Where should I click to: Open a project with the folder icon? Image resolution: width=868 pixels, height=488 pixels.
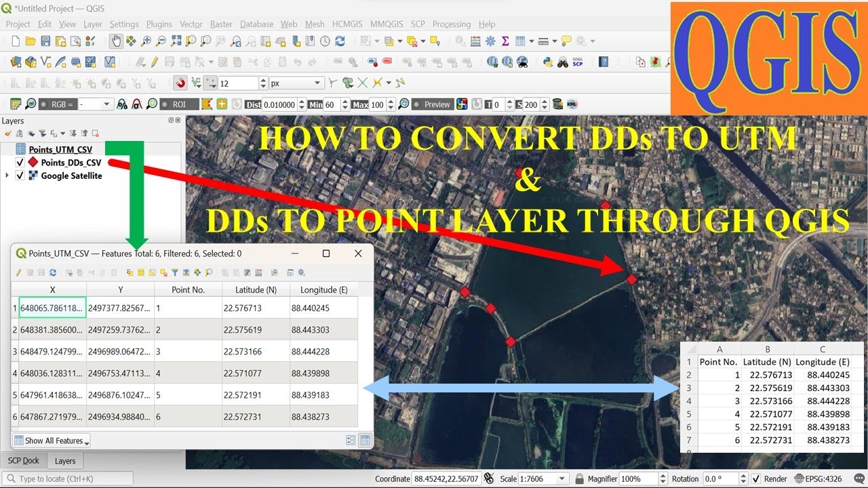pos(31,41)
